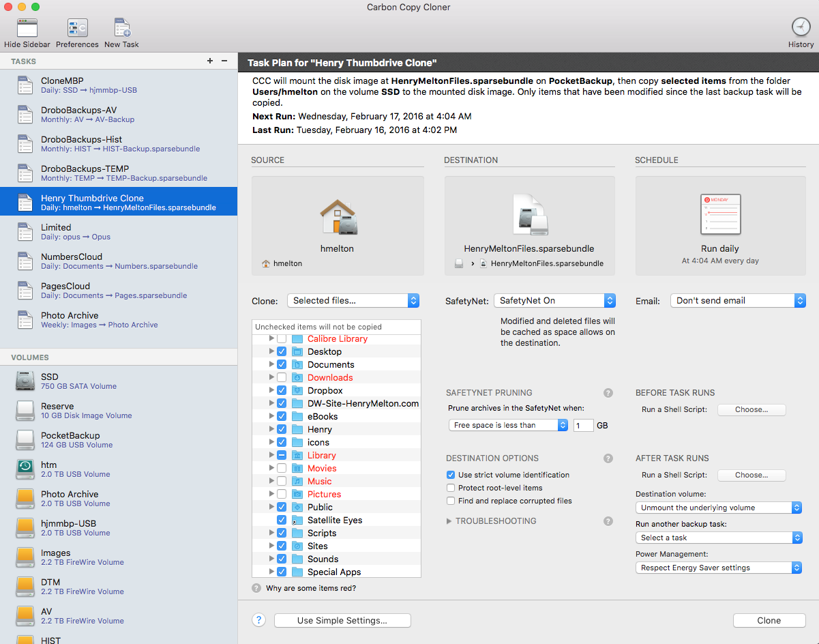Select the Henry Thumbdrive Clone task
This screenshot has width=819, height=644.
[119, 202]
